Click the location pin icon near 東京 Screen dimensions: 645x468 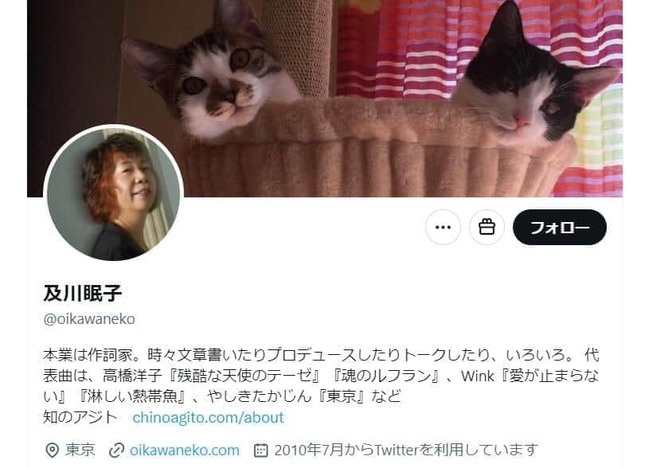coord(52,450)
